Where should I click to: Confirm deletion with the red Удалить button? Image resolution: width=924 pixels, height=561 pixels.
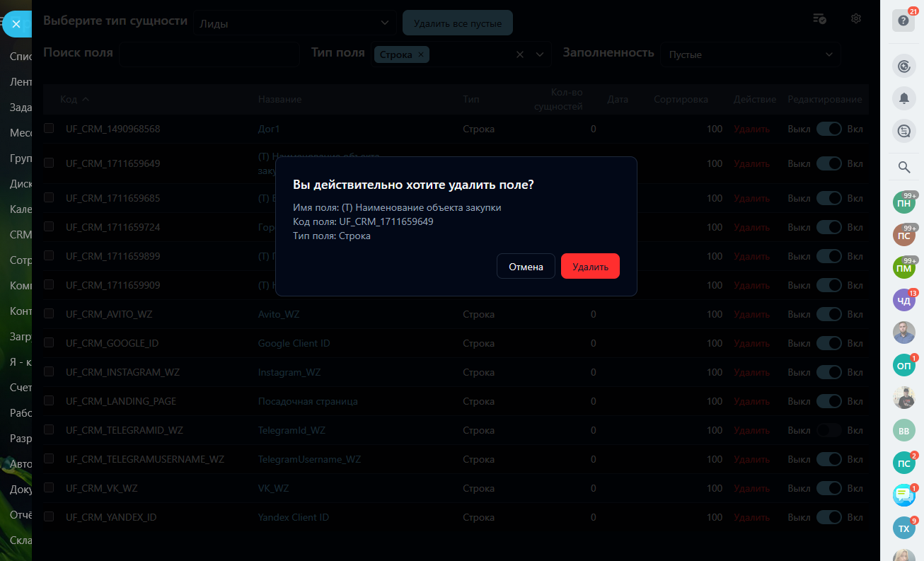pyautogui.click(x=590, y=266)
